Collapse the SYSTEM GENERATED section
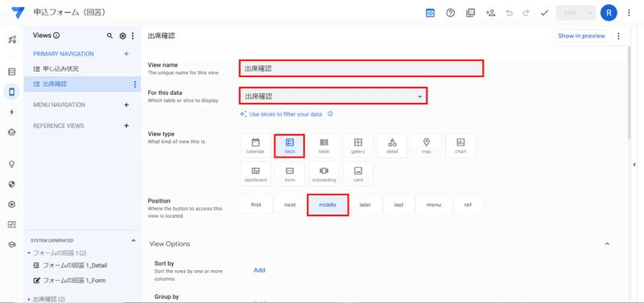 click(x=133, y=240)
